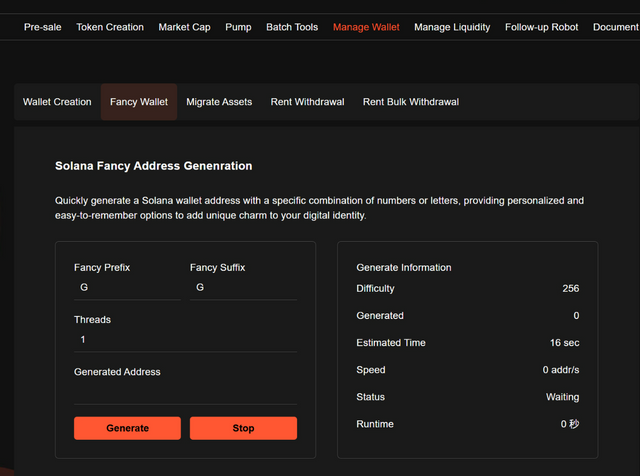Image resolution: width=640 pixels, height=476 pixels.
Task: Select the Pump navigation item
Action: pyautogui.click(x=238, y=27)
